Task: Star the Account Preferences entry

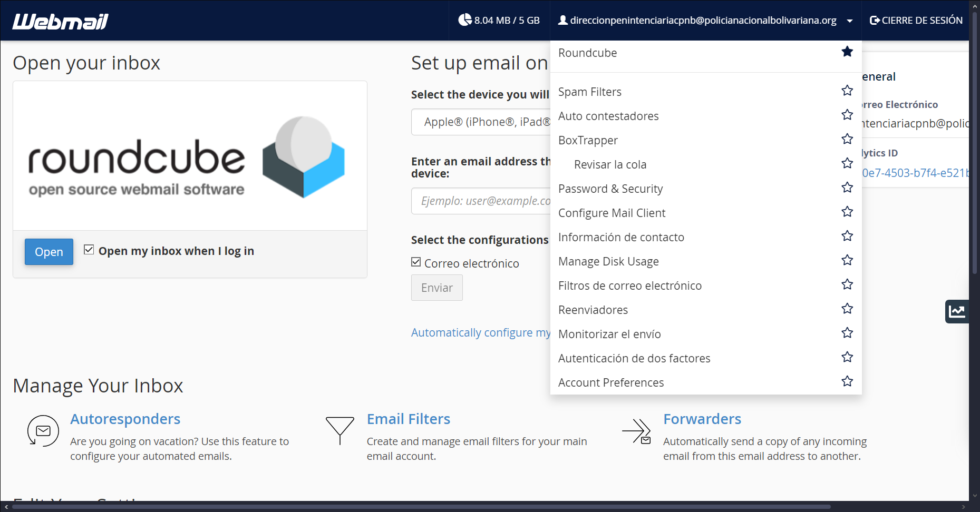Action: [847, 381]
